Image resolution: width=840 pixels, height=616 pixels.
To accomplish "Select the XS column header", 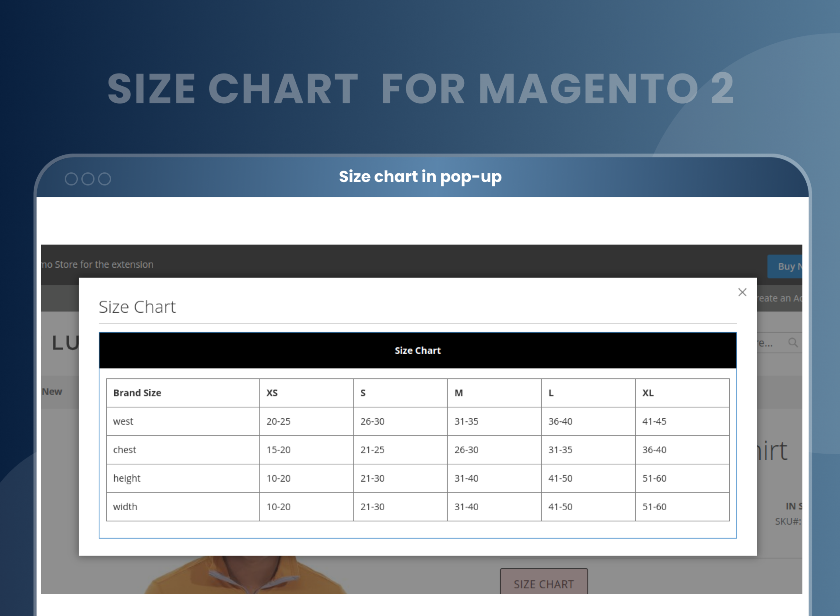I will tap(272, 393).
